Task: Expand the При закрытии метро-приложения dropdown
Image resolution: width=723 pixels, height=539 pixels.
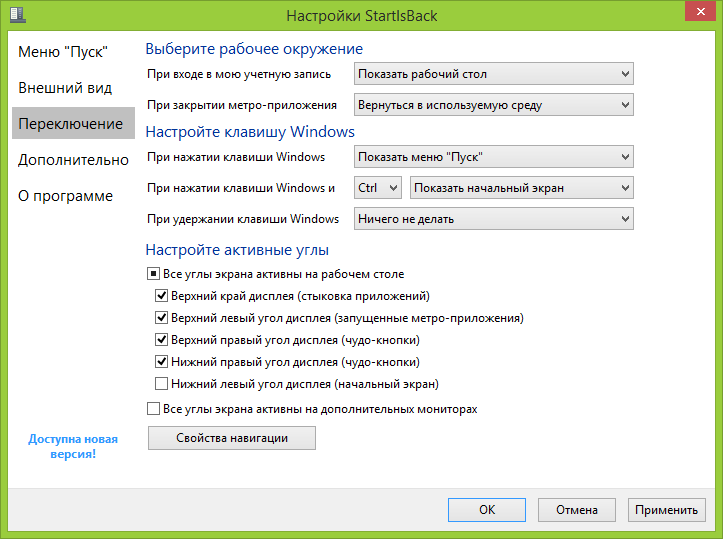Action: pos(493,105)
